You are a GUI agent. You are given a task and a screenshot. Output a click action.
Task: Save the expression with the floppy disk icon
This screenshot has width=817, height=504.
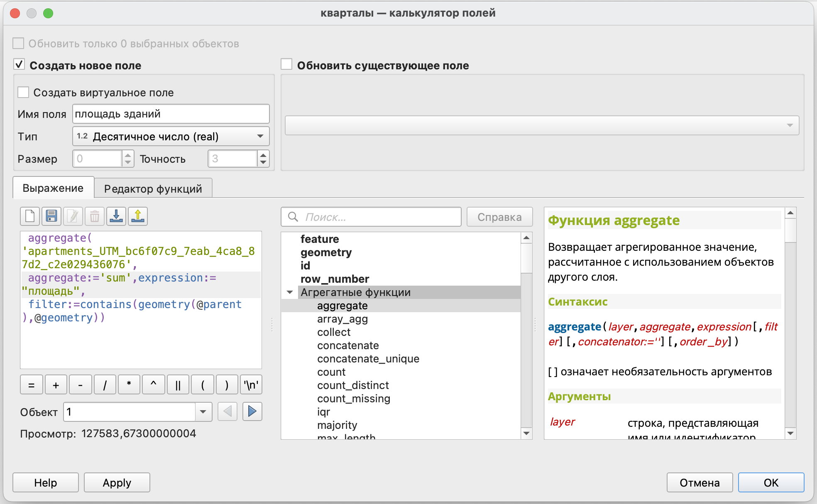(x=51, y=216)
